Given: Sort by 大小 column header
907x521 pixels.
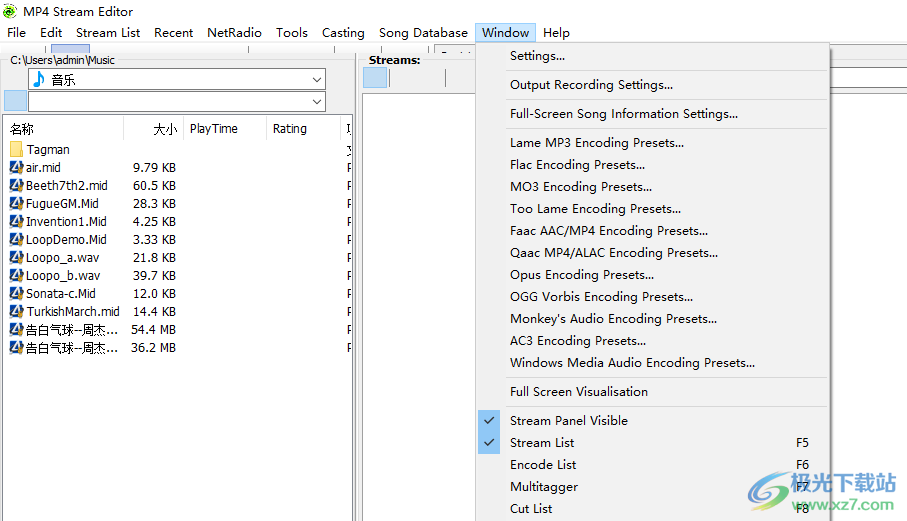Looking at the screenshot, I should point(153,128).
